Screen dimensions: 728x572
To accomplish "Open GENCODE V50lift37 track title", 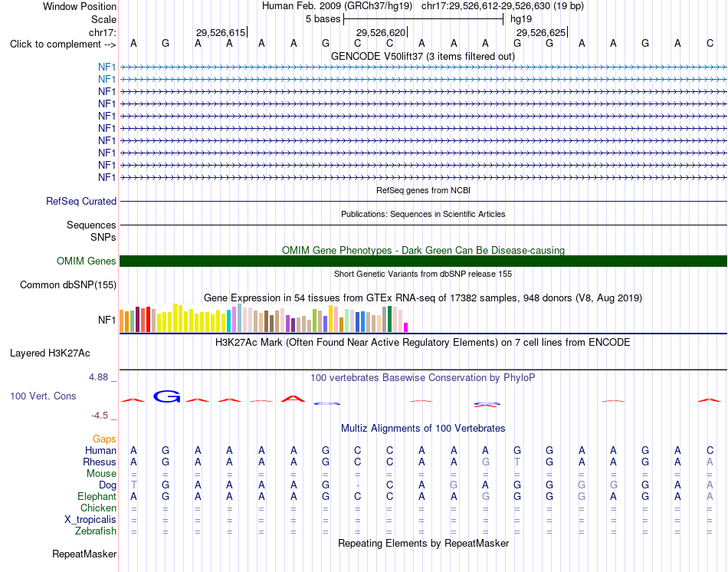I will coord(423,56).
